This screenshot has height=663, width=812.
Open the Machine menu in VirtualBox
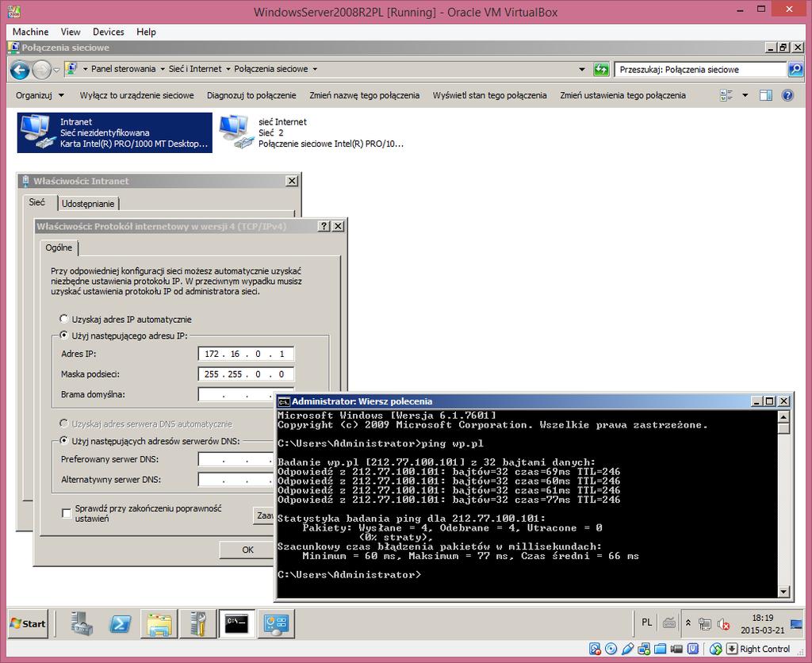pos(31,32)
